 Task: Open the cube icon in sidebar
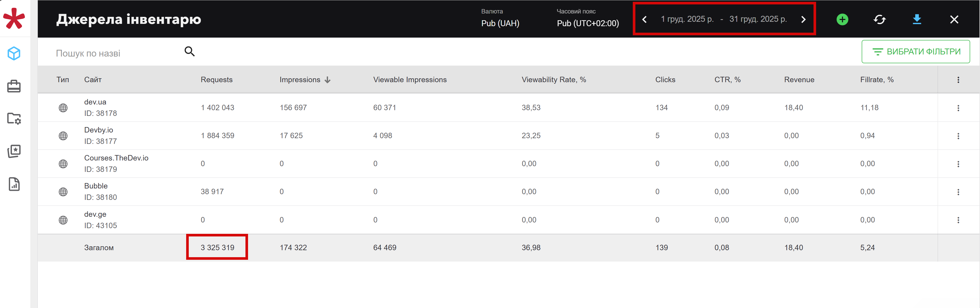point(14,53)
